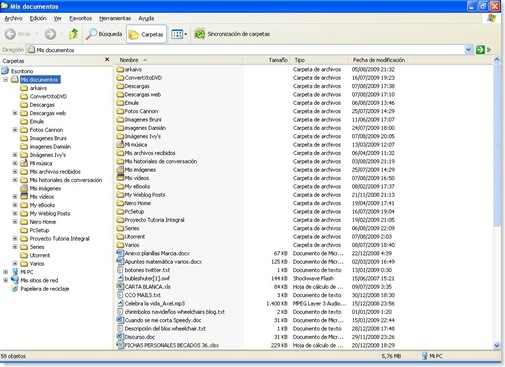505x367 pixels.
Task: Click the forward navigation arrow
Action: point(50,34)
